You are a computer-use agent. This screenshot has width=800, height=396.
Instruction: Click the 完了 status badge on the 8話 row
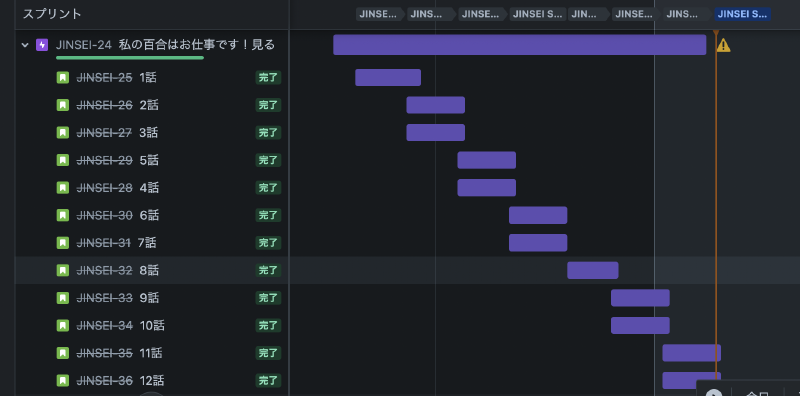[x=268, y=270]
